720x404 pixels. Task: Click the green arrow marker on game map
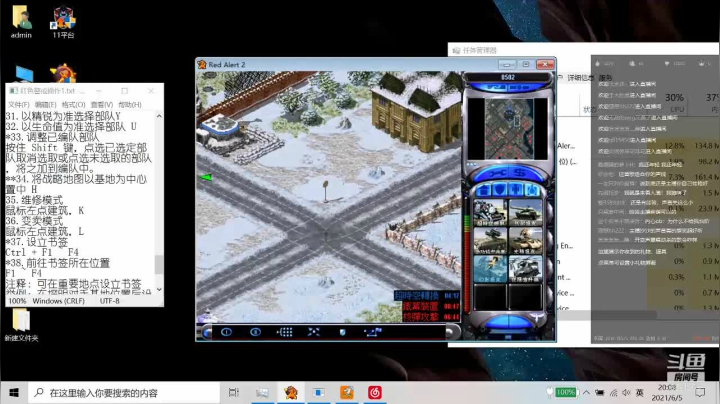206,177
